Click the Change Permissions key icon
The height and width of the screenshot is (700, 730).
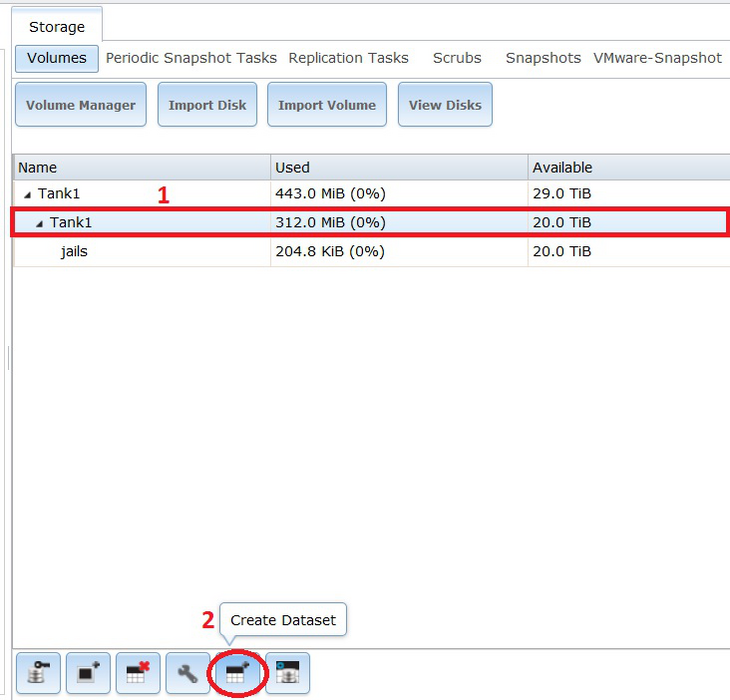(38, 673)
